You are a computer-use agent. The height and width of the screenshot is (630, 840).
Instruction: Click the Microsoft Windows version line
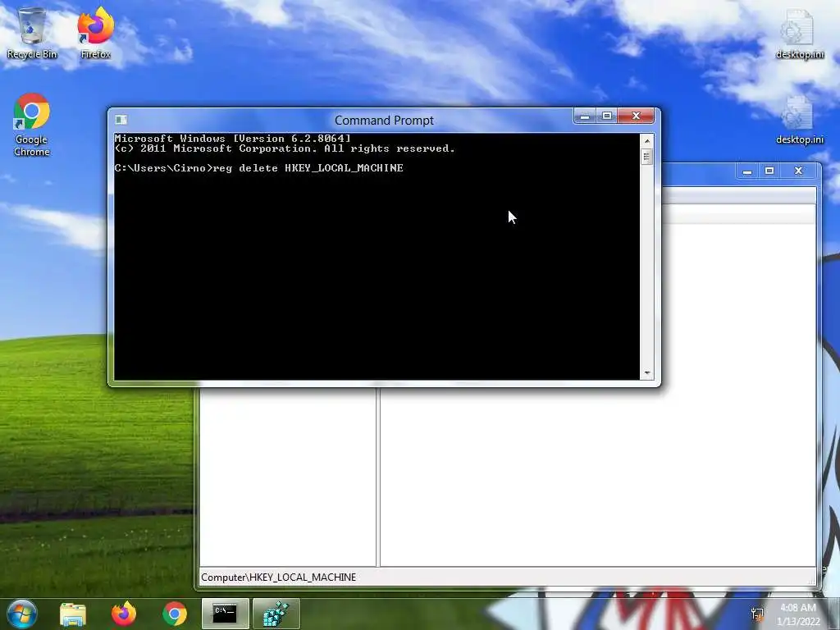coord(232,138)
